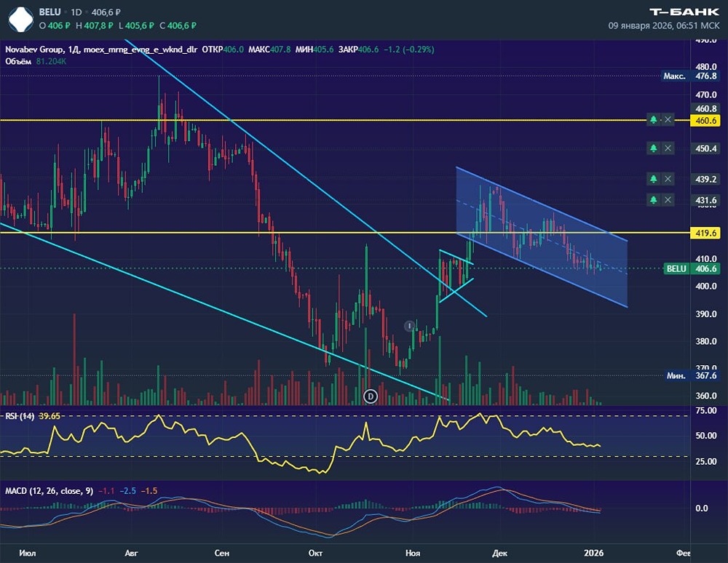Click the header price 406,6 ₽
Viewport: 728px width, 563px height.
tap(106, 12)
